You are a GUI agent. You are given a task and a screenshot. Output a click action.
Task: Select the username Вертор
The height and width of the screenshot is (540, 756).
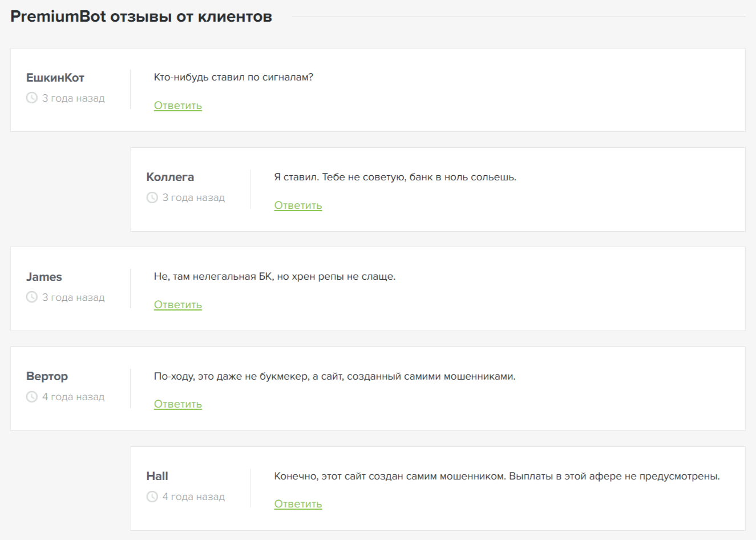(x=47, y=376)
